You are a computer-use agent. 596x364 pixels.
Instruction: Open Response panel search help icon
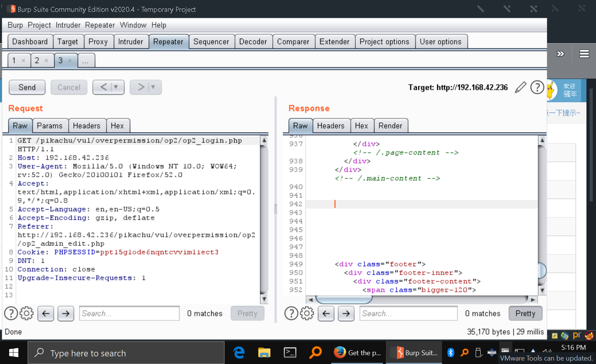point(291,313)
